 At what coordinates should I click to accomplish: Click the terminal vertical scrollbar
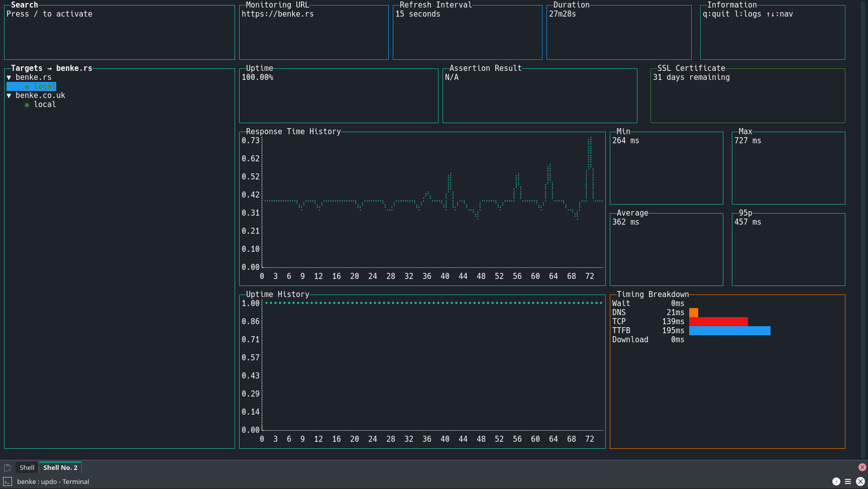tap(863, 229)
